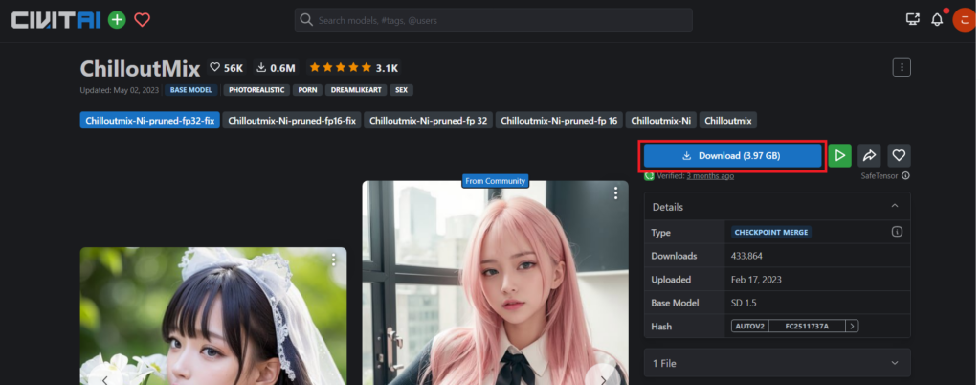
Task: Select Chilloutmix-Ni-pruned-fp32-fix version tab
Action: pyautogui.click(x=150, y=121)
